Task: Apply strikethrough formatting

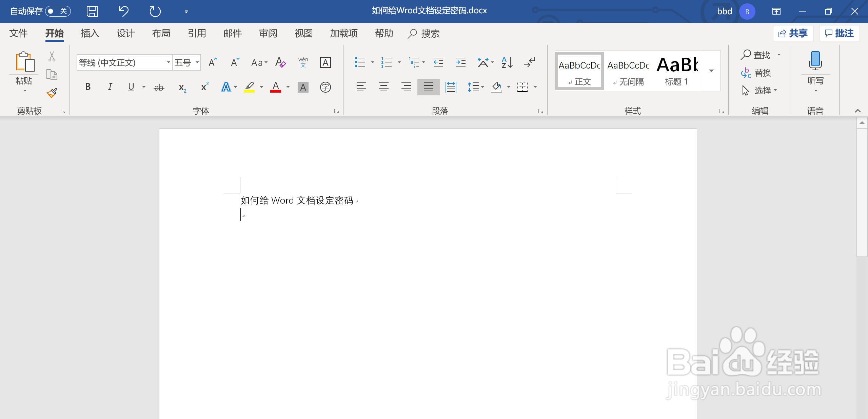Action: [159, 88]
